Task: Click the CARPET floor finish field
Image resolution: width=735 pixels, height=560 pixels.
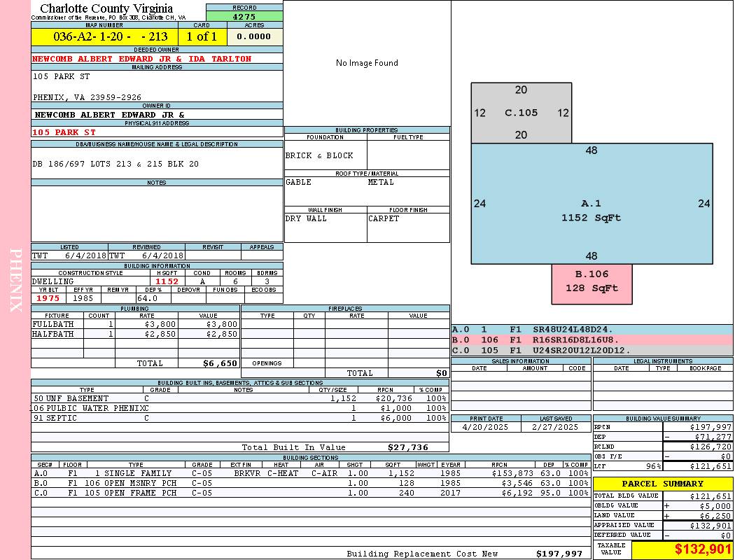Action: 384,218
